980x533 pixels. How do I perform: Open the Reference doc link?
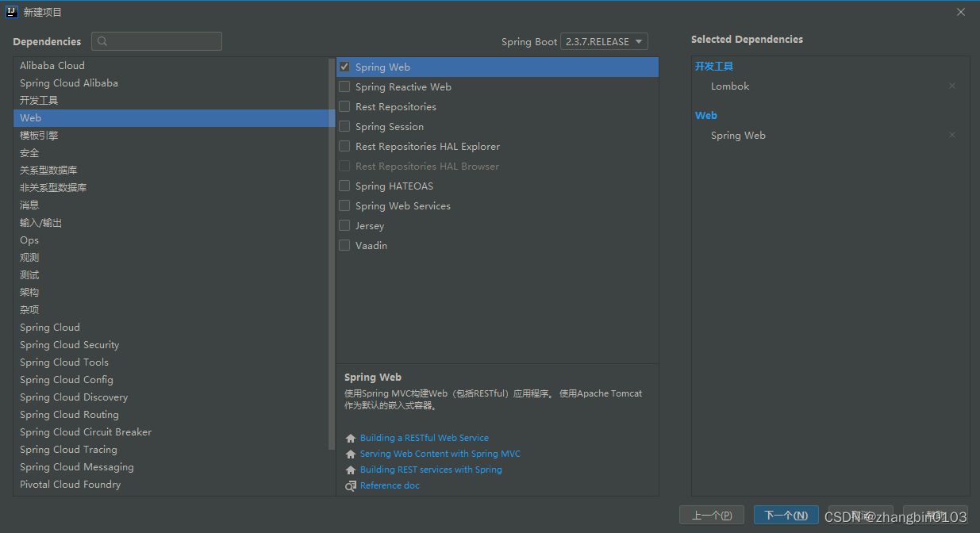coord(390,485)
